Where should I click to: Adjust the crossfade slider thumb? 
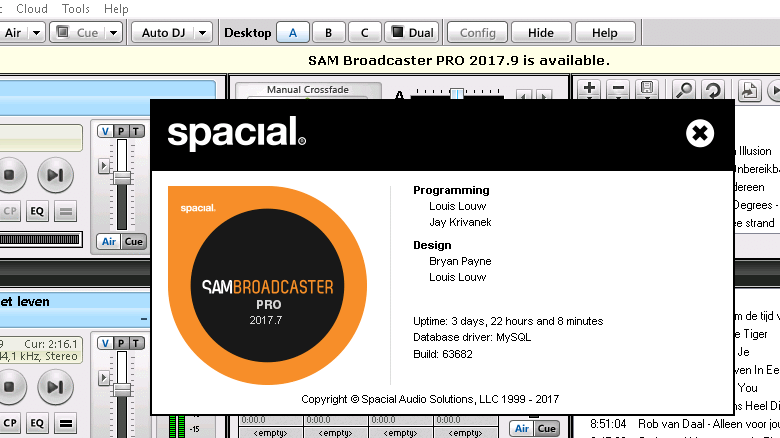[x=457, y=94]
